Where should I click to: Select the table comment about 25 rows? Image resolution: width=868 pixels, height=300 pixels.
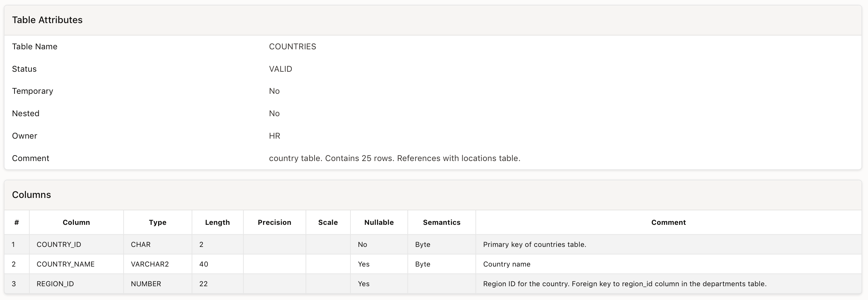(394, 158)
